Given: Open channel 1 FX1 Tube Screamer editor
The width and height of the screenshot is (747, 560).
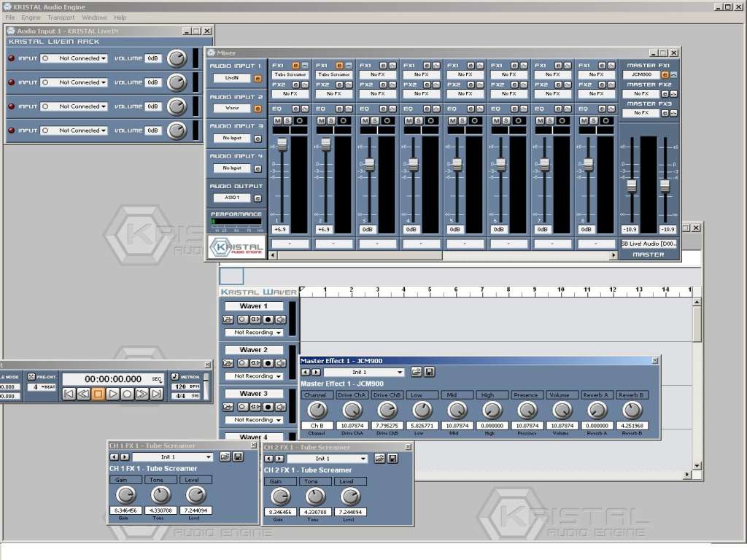Looking at the screenshot, I should pos(295,65).
